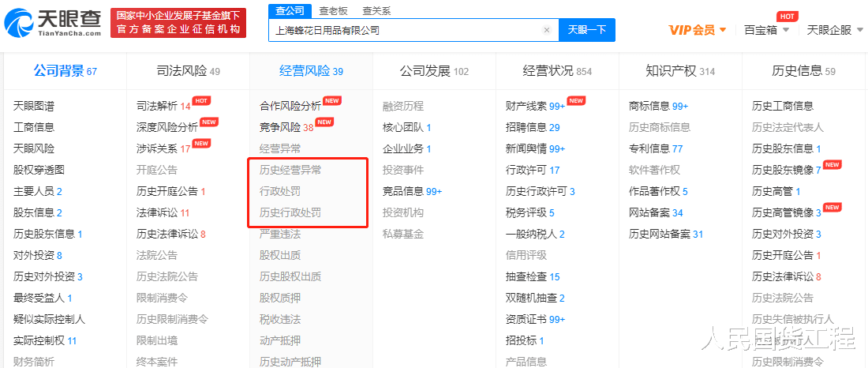Viewport: 868px width, 368px height.
Task: Select the 知识产权 314 section header
Action: [x=680, y=71]
